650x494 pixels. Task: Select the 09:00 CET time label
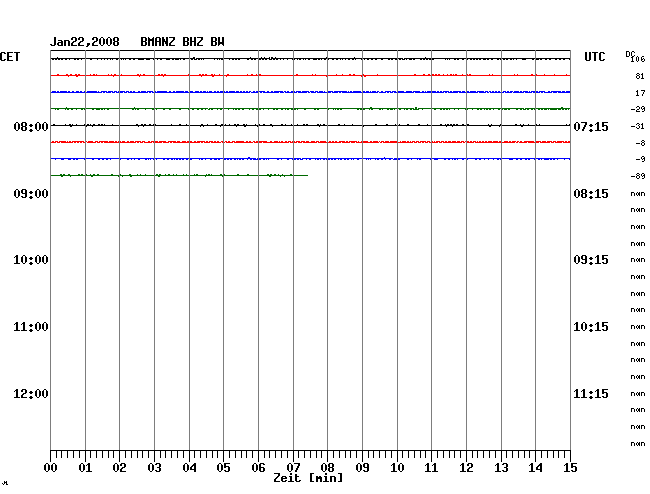(x=31, y=194)
